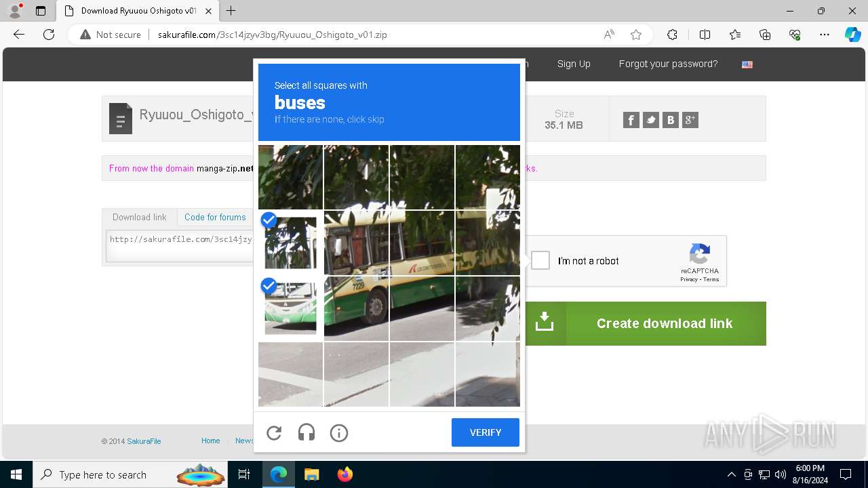The width and height of the screenshot is (868, 488).
Task: Toggle Split screen icon
Action: (x=705, y=35)
